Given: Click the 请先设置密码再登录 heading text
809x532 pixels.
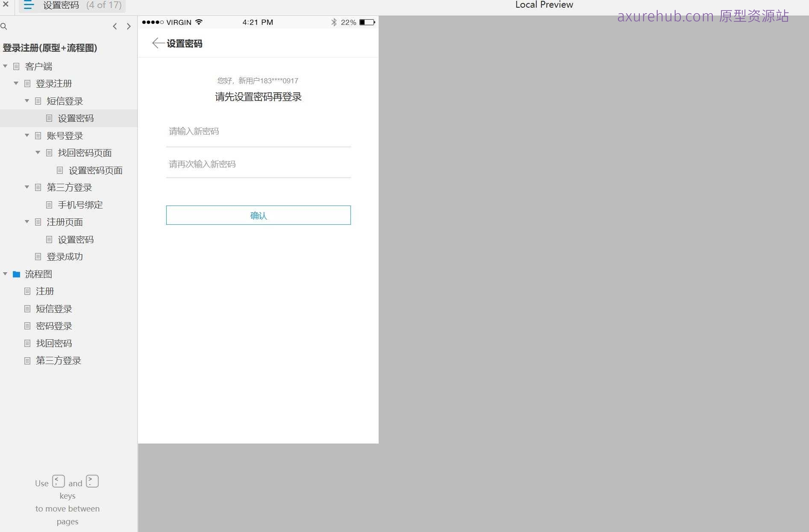Looking at the screenshot, I should pyautogui.click(x=259, y=97).
